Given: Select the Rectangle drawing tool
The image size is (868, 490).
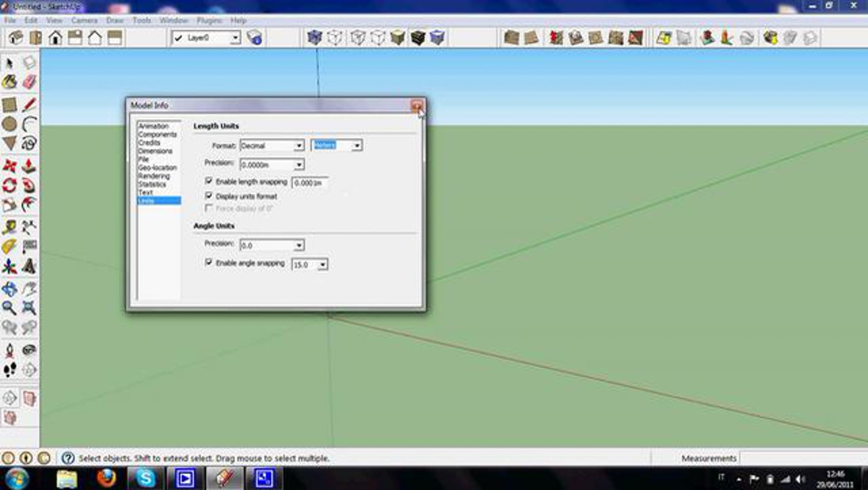Looking at the screenshot, I should point(9,105).
